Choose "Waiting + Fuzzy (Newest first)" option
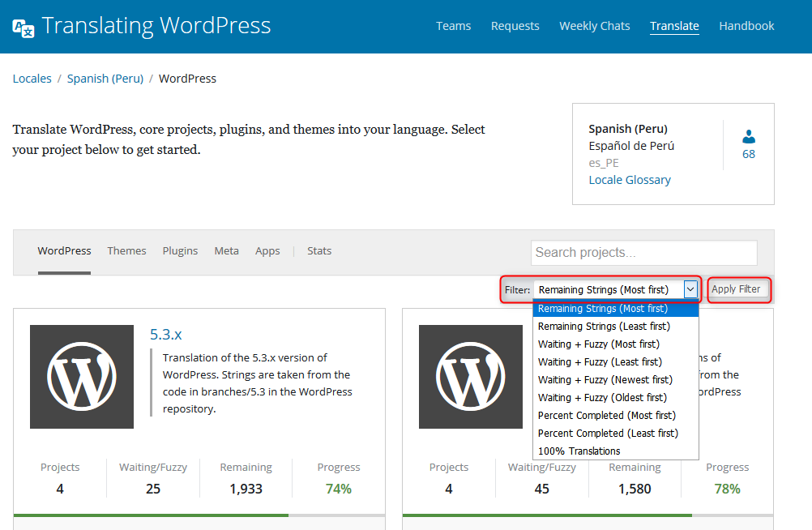This screenshot has height=530, width=812. point(605,380)
